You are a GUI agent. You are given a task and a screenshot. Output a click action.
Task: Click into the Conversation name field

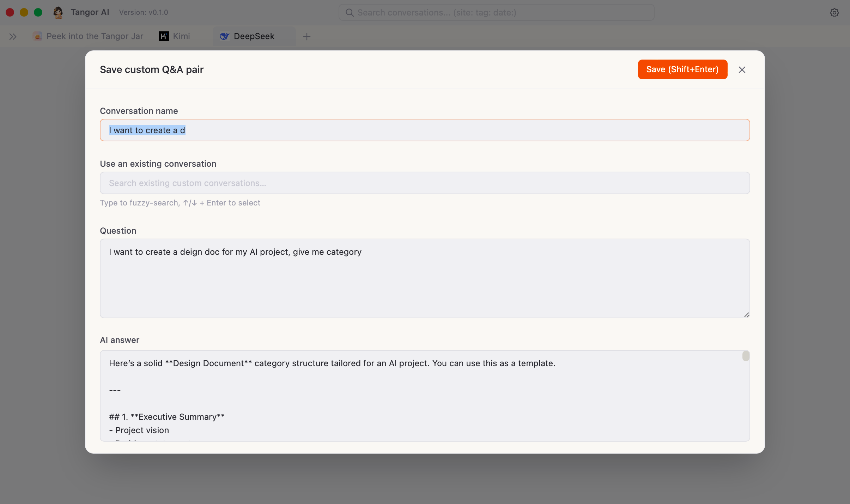(425, 130)
